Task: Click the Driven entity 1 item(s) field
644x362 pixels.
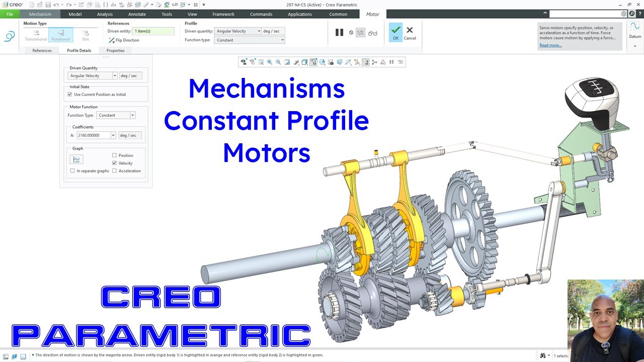Action: point(153,31)
